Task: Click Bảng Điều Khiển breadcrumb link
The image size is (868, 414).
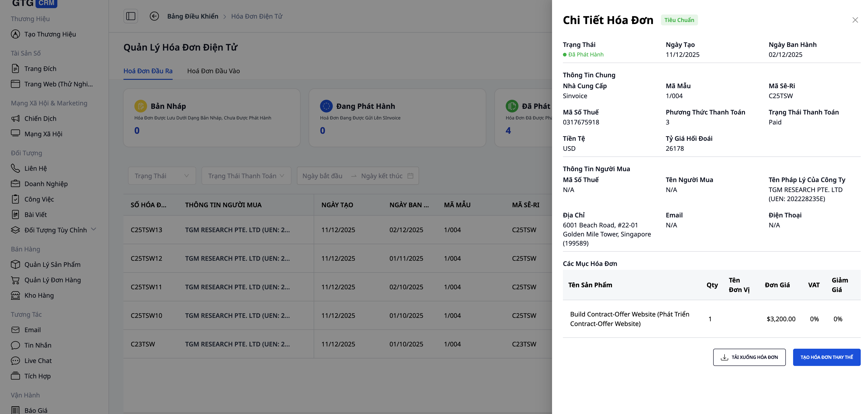Action: (193, 16)
